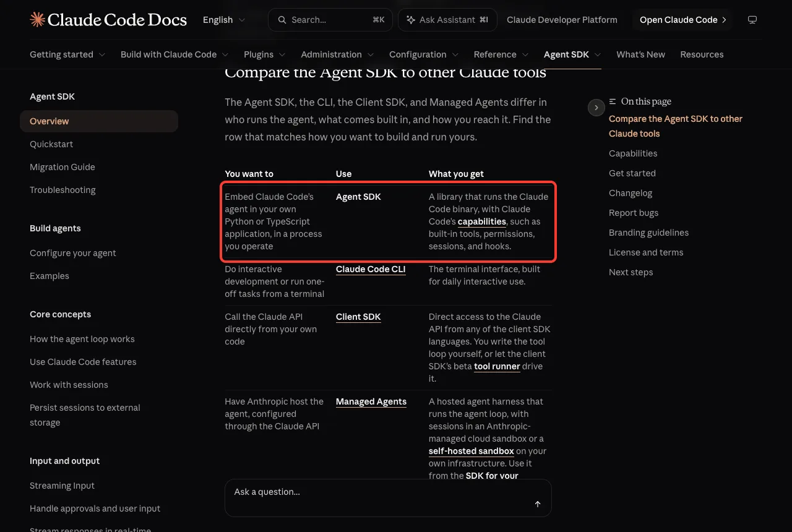The height and width of the screenshot is (532, 792).
Task: Follow the capabilities link in the table
Action: [x=482, y=221]
